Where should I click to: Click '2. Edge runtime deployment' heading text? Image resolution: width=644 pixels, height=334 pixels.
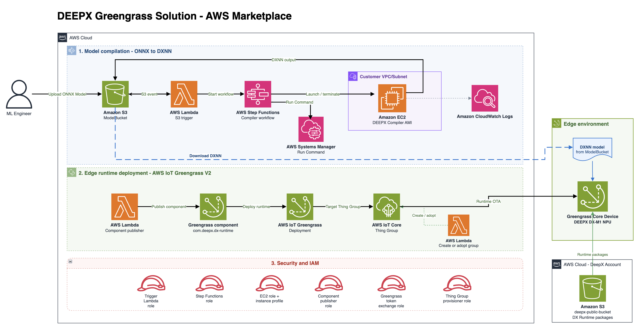tap(145, 173)
